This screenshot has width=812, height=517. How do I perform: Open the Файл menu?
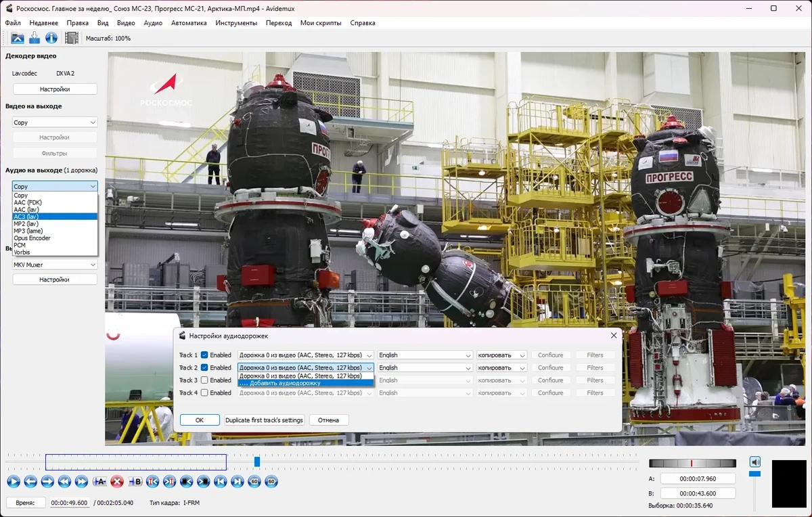click(x=13, y=22)
